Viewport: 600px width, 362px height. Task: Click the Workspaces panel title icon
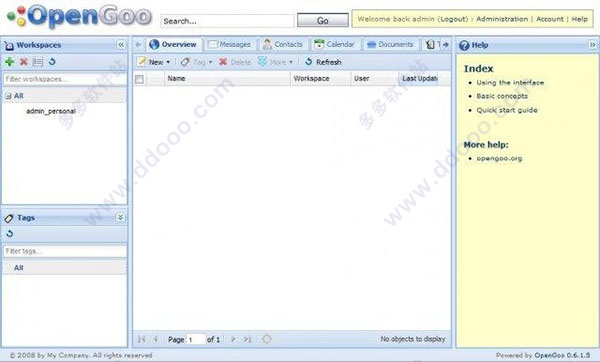point(9,46)
